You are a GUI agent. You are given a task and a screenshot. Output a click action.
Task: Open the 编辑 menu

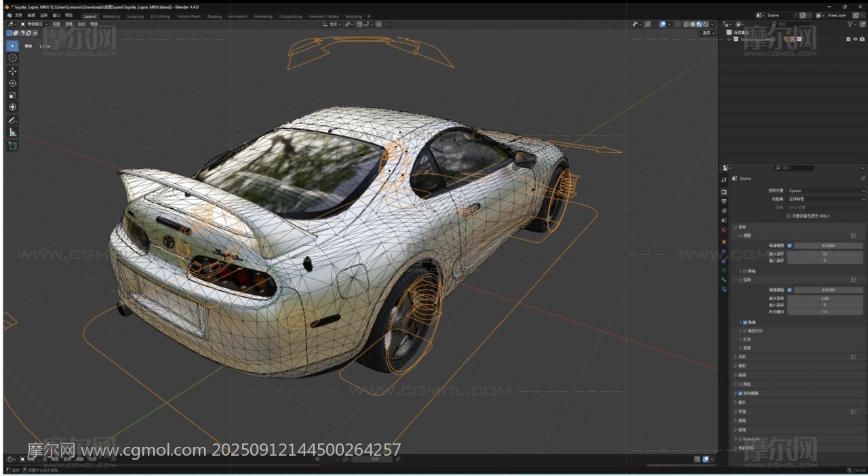pyautogui.click(x=31, y=15)
